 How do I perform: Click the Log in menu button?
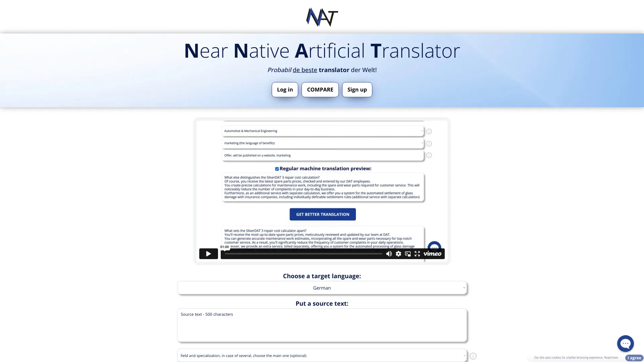(x=285, y=89)
